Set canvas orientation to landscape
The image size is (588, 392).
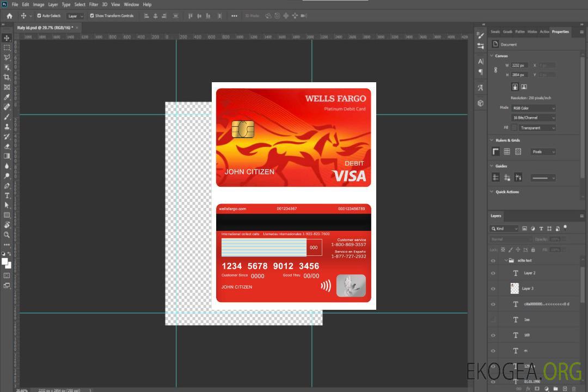click(524, 87)
